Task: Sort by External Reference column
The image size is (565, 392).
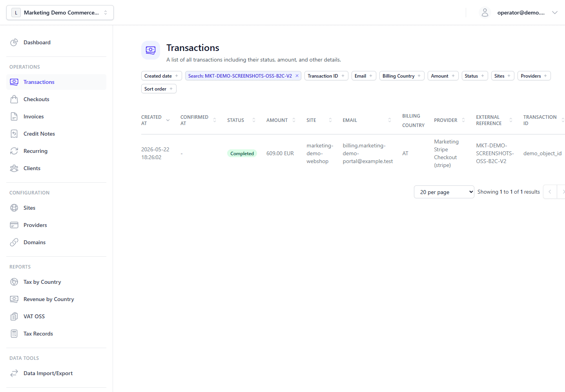Action: 494,120
